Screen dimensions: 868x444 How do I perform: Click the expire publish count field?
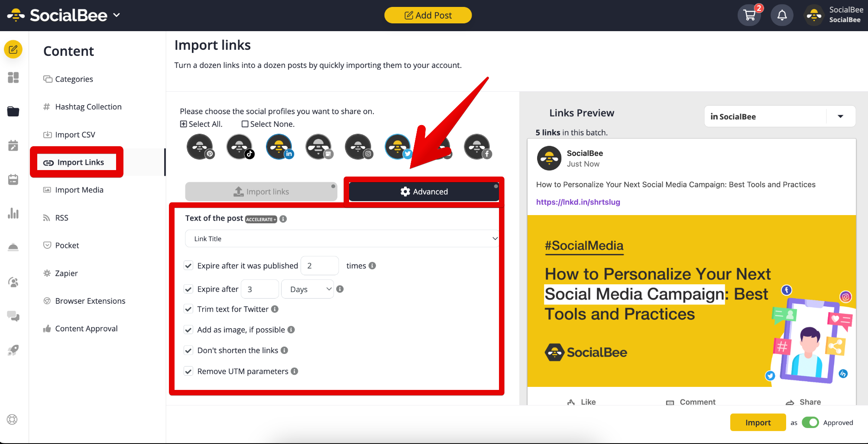click(320, 266)
